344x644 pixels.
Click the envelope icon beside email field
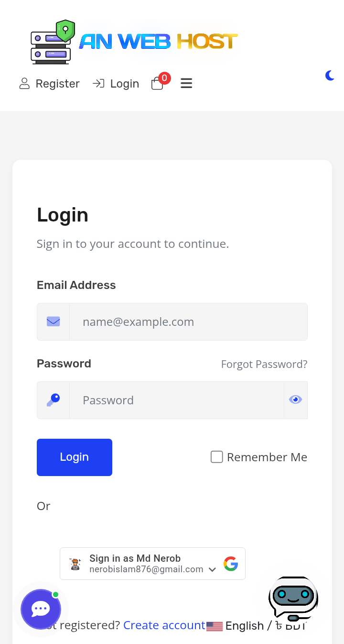click(54, 322)
